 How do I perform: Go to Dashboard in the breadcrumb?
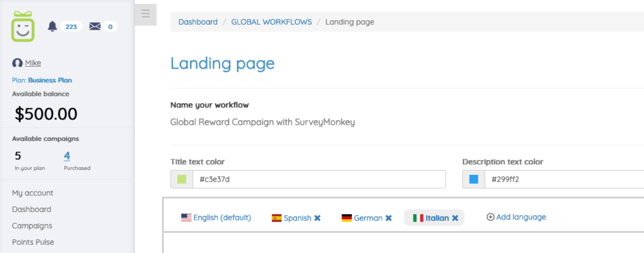(x=197, y=22)
